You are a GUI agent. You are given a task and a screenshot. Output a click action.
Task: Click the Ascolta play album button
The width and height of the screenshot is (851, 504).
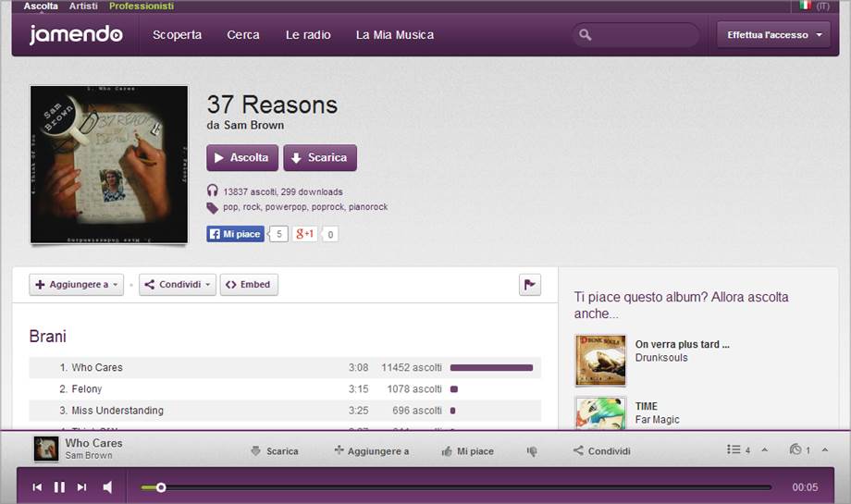tap(242, 157)
